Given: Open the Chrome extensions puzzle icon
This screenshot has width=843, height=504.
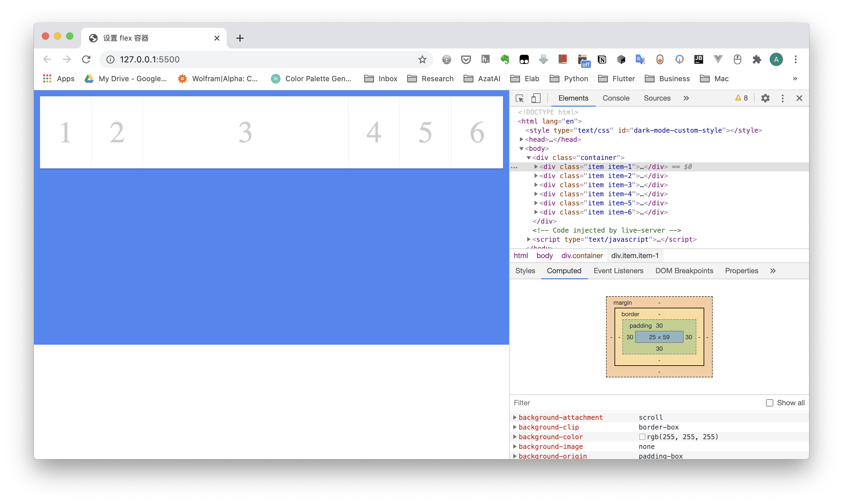Looking at the screenshot, I should pos(757,59).
